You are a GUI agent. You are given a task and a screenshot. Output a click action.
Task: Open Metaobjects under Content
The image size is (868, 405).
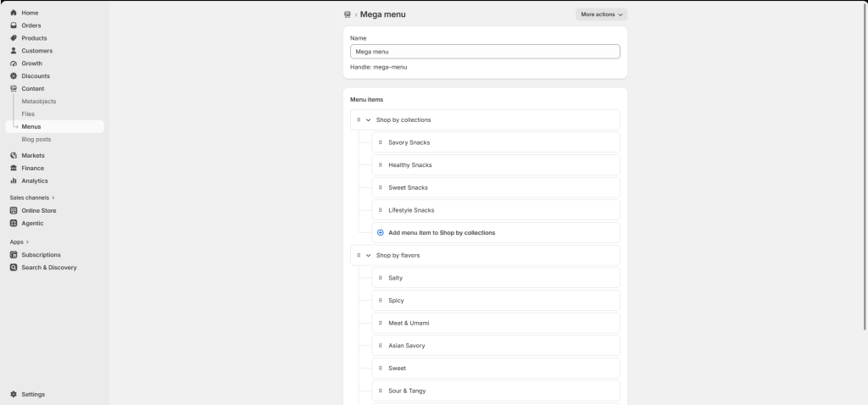click(x=39, y=102)
